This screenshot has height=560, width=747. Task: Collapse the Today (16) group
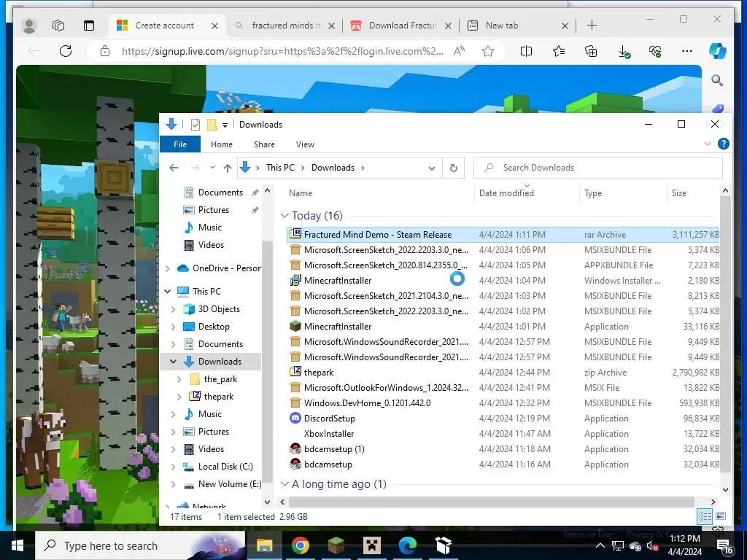285,216
